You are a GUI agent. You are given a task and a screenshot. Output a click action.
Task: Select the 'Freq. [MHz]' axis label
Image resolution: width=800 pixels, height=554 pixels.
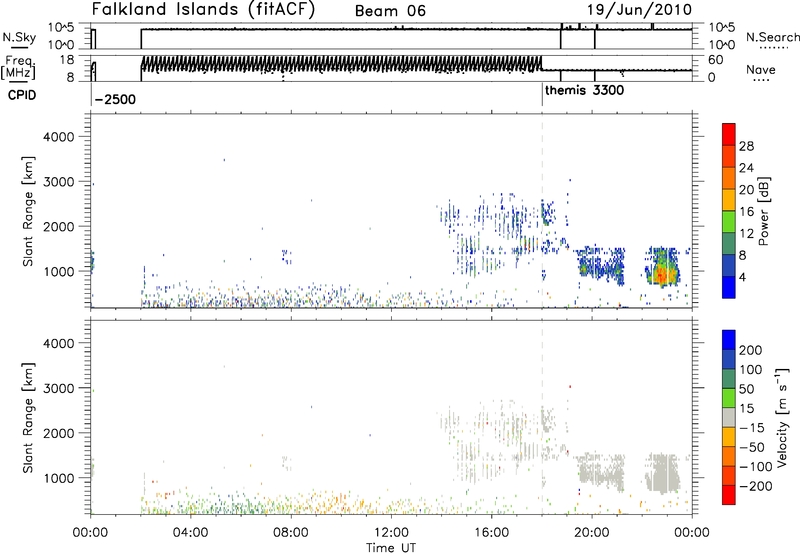point(18,67)
